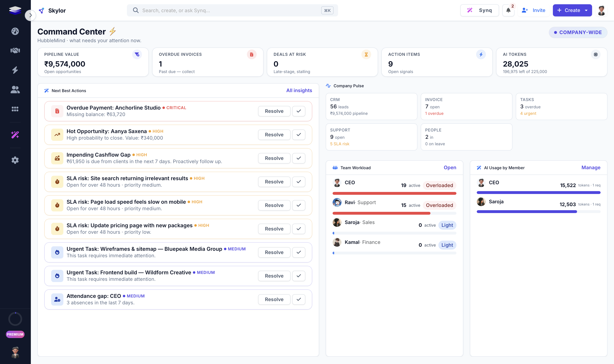
Task: Click Open link in Team Workload
Action: [x=450, y=168]
